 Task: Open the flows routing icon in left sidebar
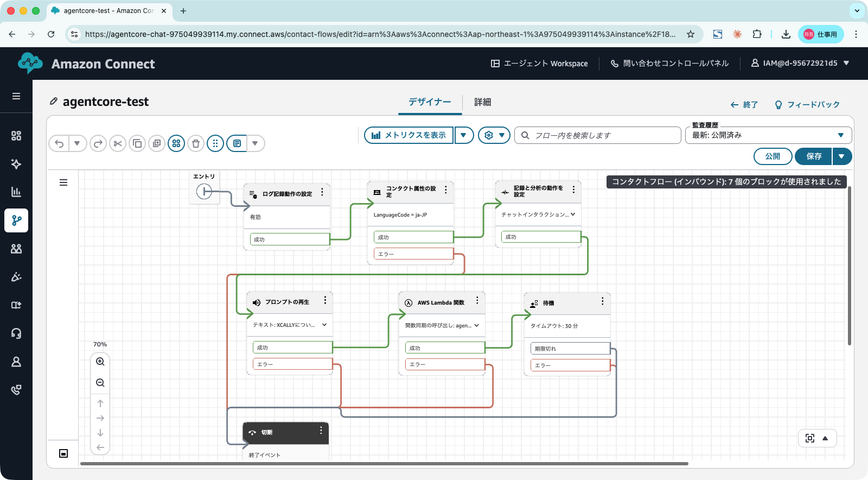click(x=16, y=220)
